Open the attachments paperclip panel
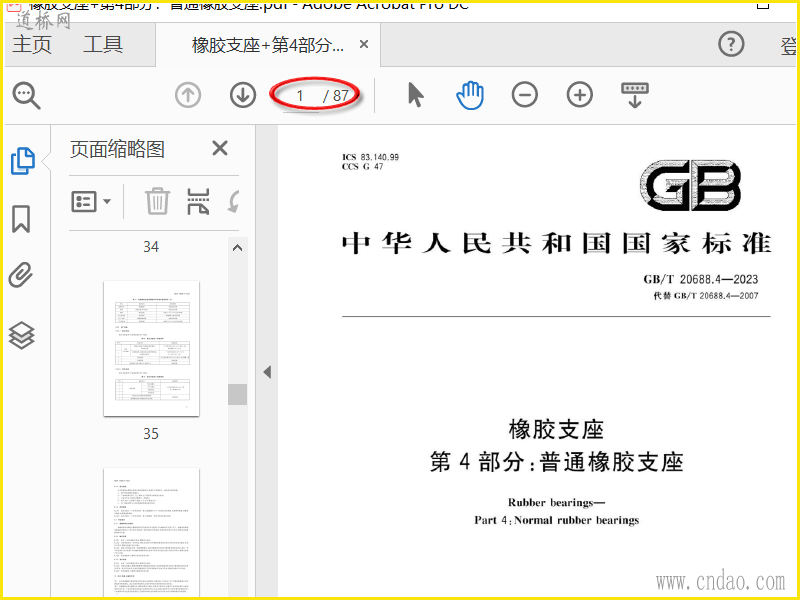 click(x=21, y=276)
